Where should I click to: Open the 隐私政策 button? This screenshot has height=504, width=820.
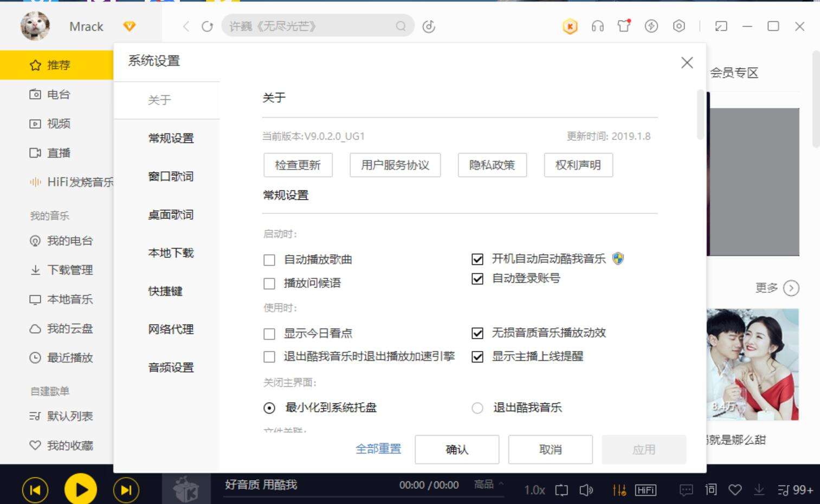[x=492, y=165]
